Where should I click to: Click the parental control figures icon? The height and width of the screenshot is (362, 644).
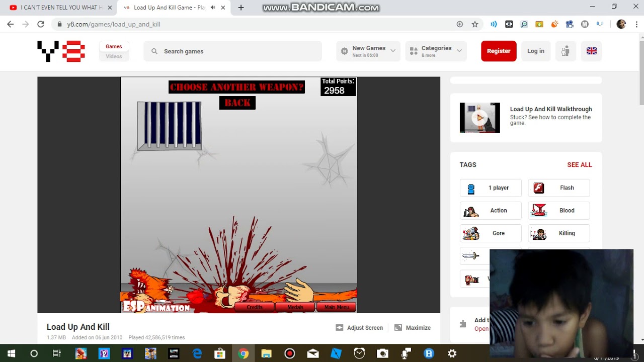point(566,51)
